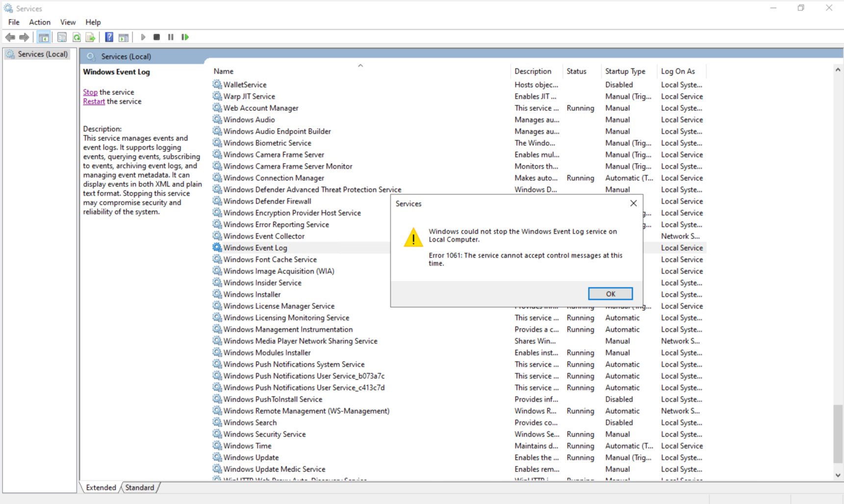Sort by the Status column header
This screenshot has width=844, height=504.
point(582,71)
